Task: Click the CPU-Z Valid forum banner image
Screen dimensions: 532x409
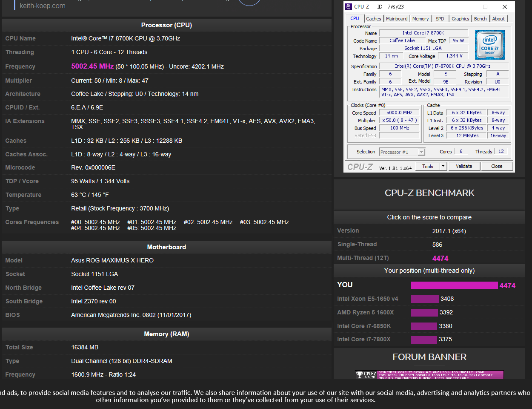Action: (x=429, y=375)
